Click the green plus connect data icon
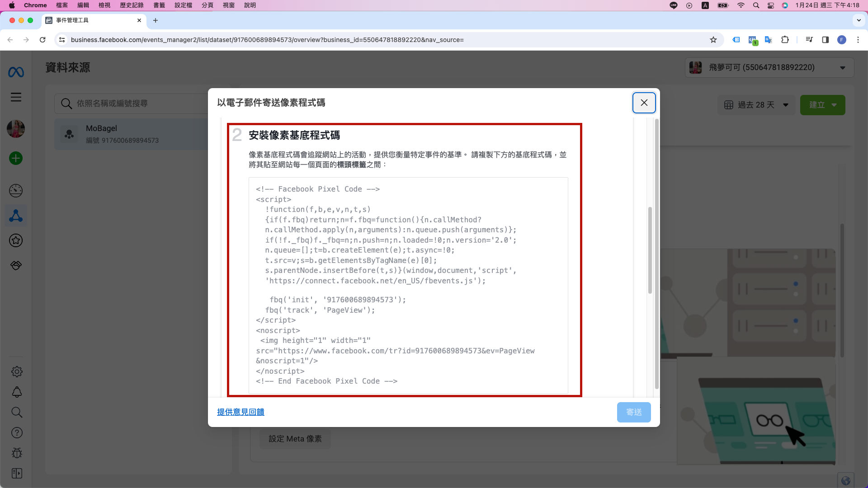This screenshot has height=488, width=868. point(16,158)
